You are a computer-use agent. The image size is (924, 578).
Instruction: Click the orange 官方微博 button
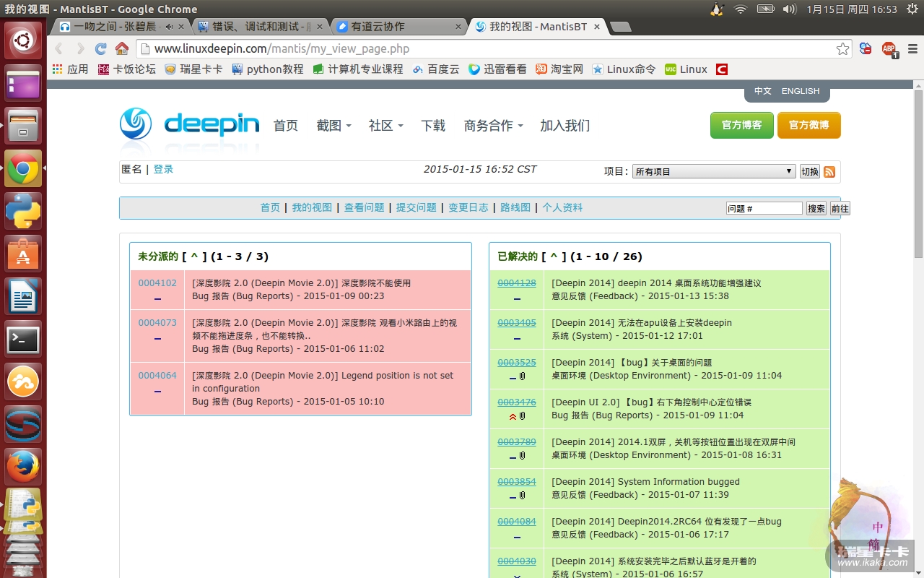(x=808, y=125)
